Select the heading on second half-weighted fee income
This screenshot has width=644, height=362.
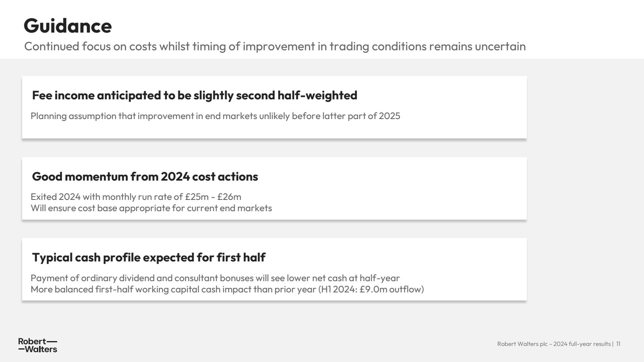194,95
